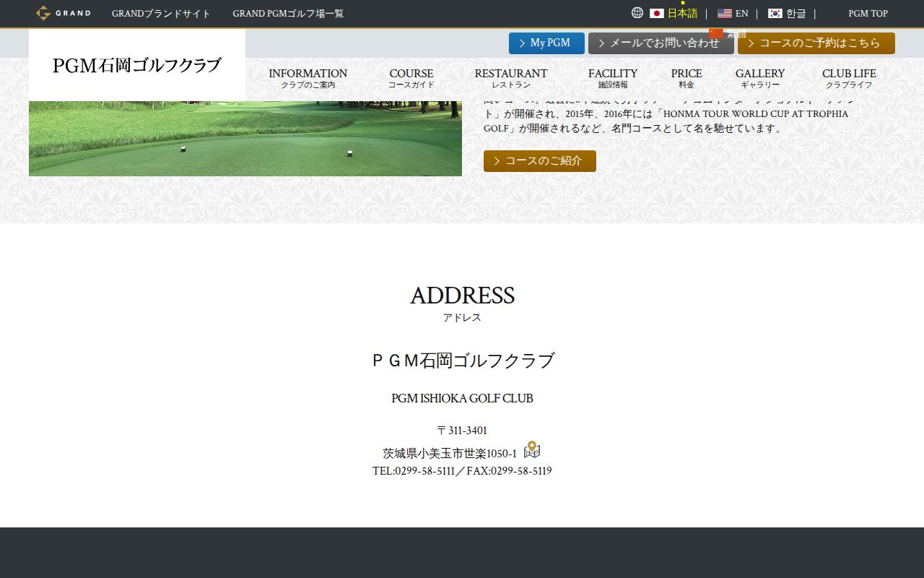Open the COURSE menu
Image resolution: width=924 pixels, height=578 pixels.
[411, 78]
